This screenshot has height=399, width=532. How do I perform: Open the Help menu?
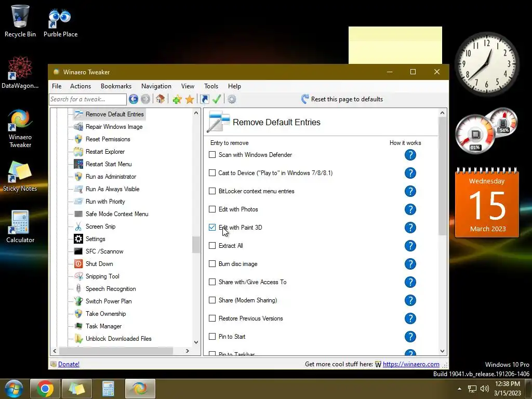click(x=234, y=86)
